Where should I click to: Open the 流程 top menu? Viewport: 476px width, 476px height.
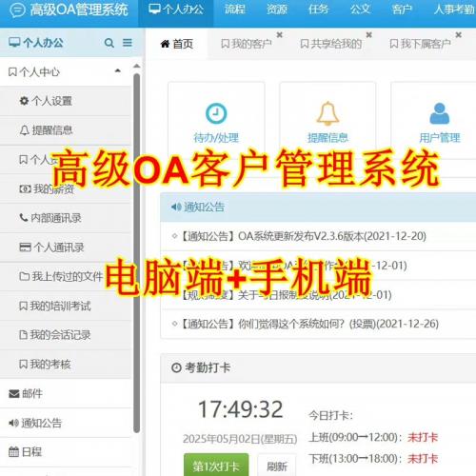point(235,10)
